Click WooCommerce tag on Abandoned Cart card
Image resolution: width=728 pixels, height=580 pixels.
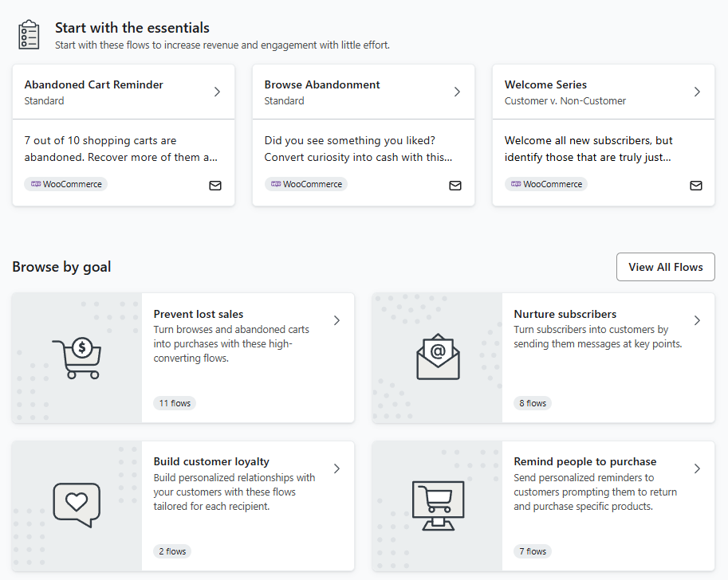[x=66, y=184]
